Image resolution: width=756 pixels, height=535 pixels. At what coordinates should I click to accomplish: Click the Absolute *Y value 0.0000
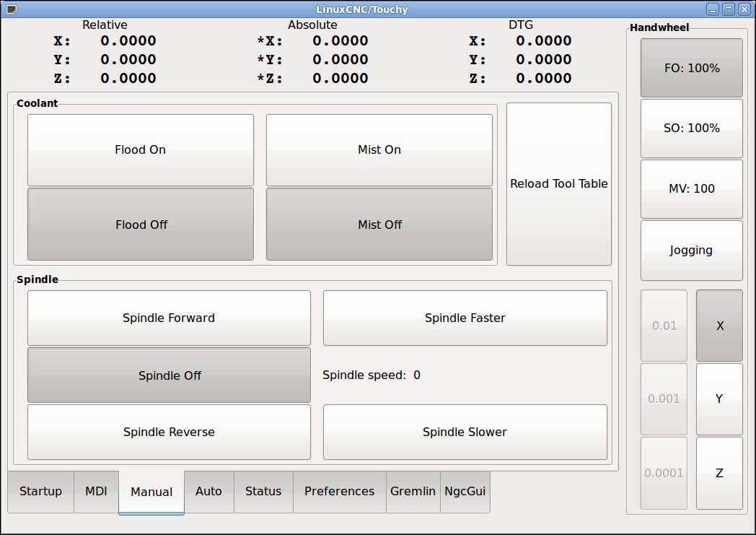click(x=340, y=60)
